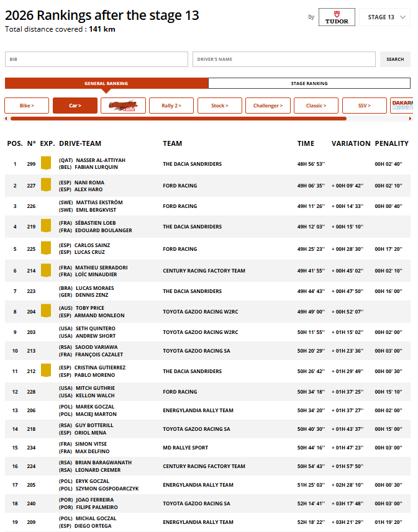Click driver name JOAO FERREIRA

pyautogui.click(x=95, y=500)
